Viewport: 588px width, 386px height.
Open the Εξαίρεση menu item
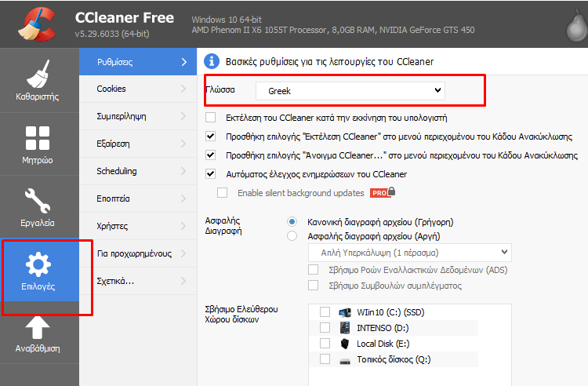138,144
